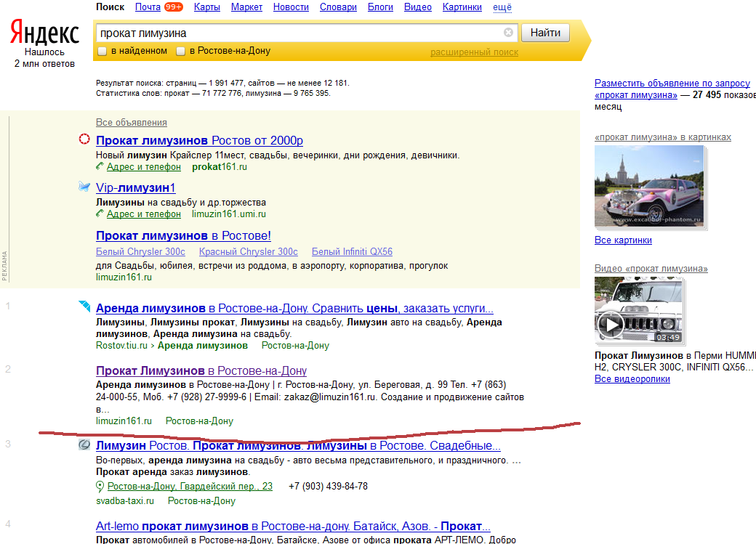Viewport: 756px width, 544px height.
Task: Click the svadba-taxi.ru green URL
Action: point(125,500)
